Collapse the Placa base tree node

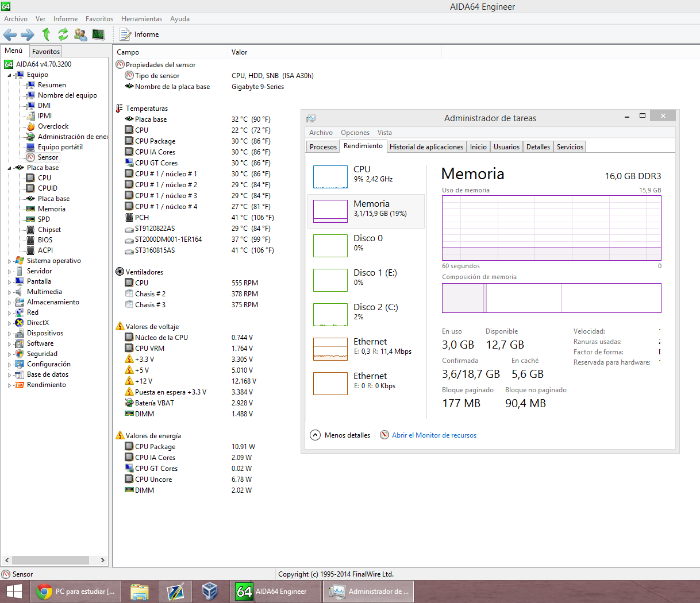pos(9,168)
